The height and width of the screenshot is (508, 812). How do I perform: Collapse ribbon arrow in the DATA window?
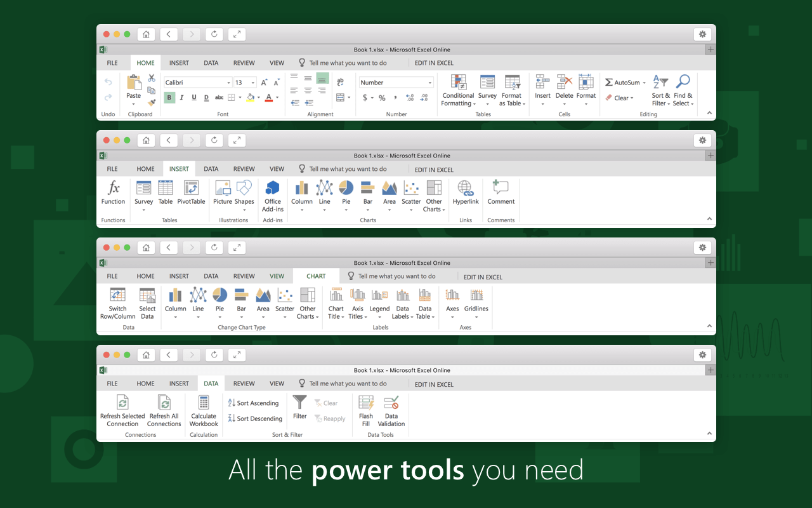(709, 434)
